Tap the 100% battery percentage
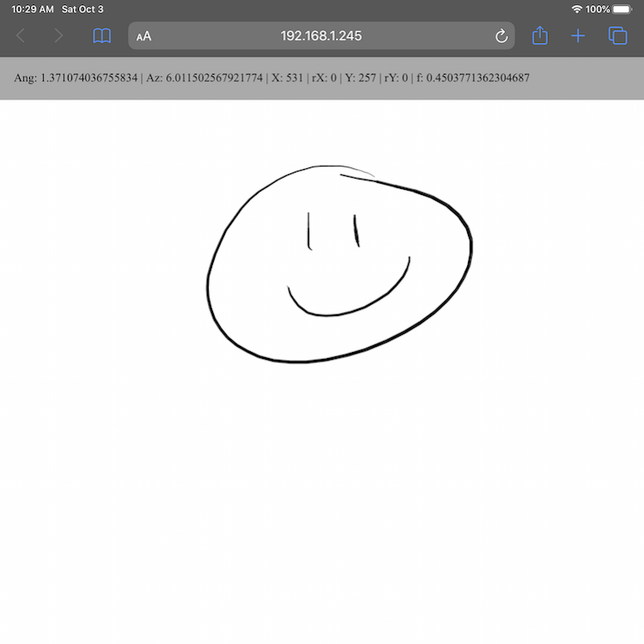644x644 pixels. (x=598, y=9)
